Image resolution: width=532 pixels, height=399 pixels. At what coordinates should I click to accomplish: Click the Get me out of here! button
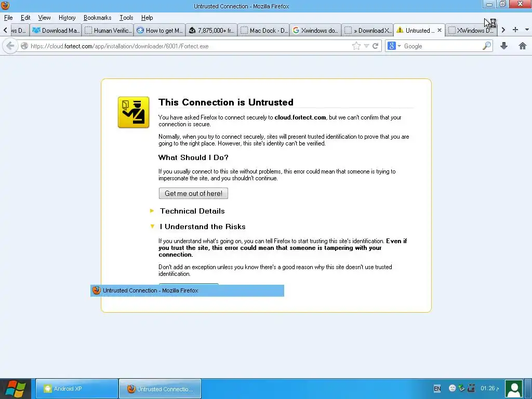(193, 193)
